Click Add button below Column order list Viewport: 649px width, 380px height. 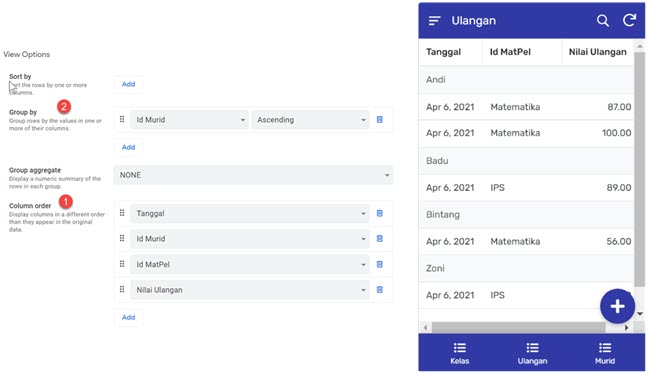coord(128,317)
